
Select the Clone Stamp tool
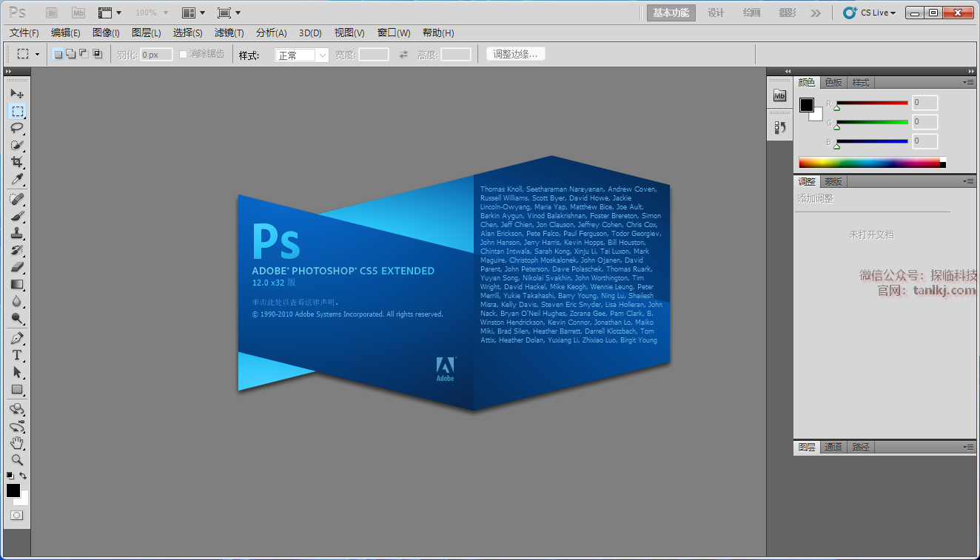click(x=17, y=233)
